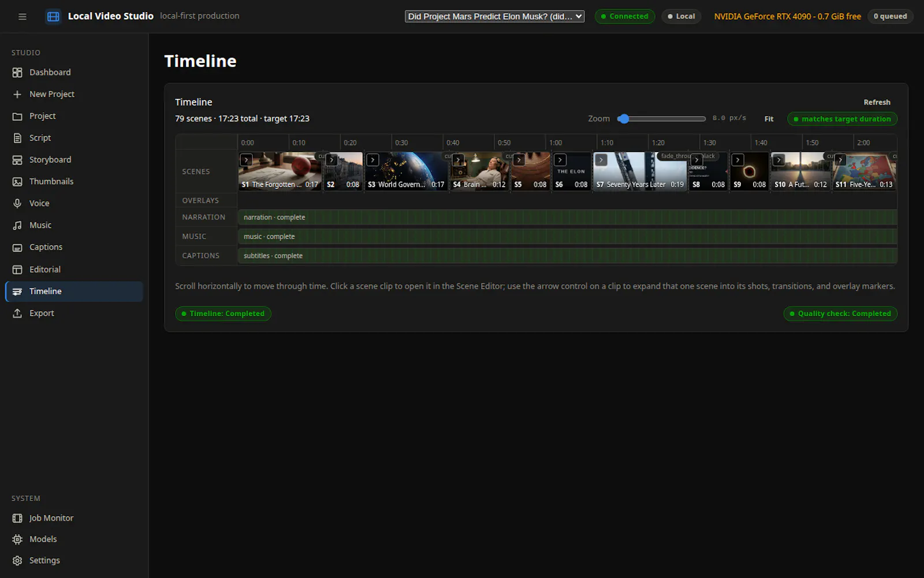Expand scene S5 arrow control
The width and height of the screenshot is (924, 578).
519,160
